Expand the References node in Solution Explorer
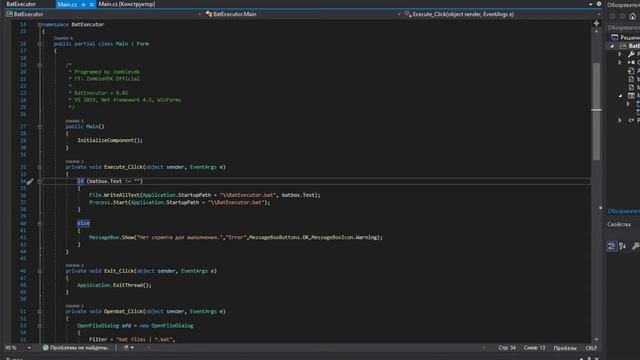 click(x=620, y=62)
